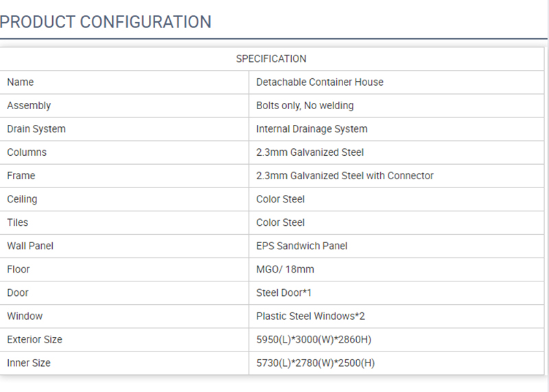Select the Plastic Steel Windows*2 value
The width and height of the screenshot is (549, 392).
310,316
